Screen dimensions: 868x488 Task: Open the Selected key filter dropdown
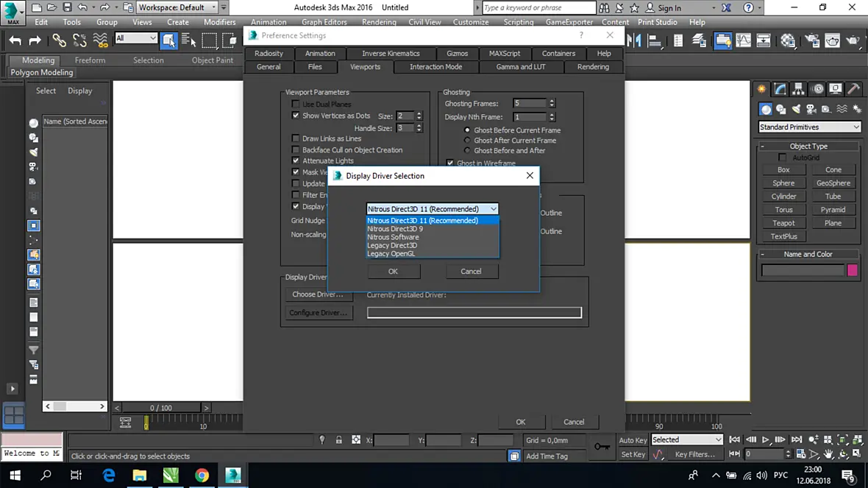click(686, 439)
